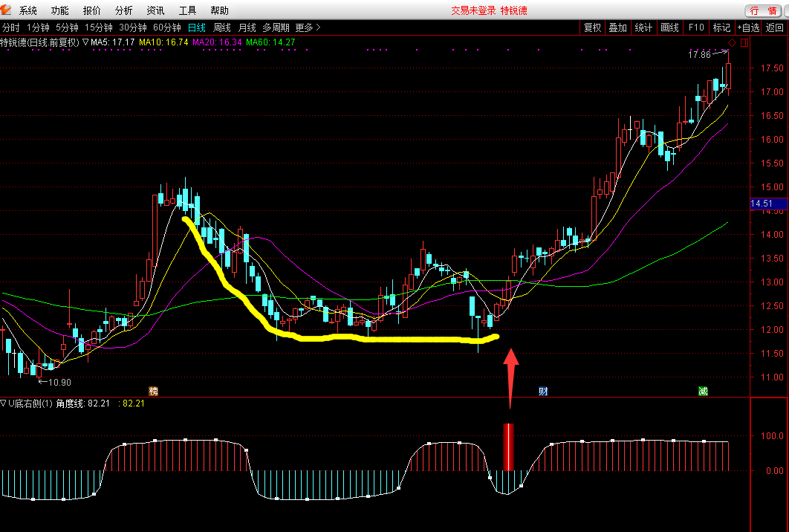Open the 分析 menu
This screenshot has width=789, height=532.
point(124,10)
